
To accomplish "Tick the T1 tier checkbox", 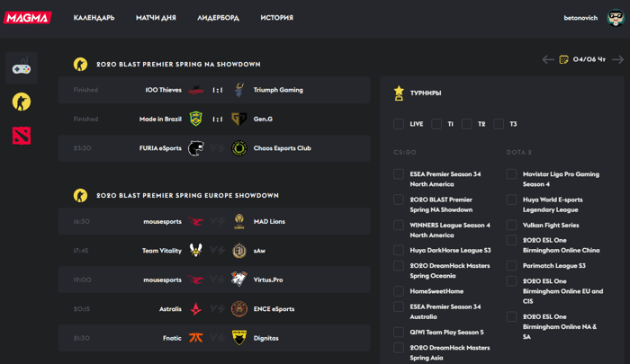I will [x=436, y=124].
